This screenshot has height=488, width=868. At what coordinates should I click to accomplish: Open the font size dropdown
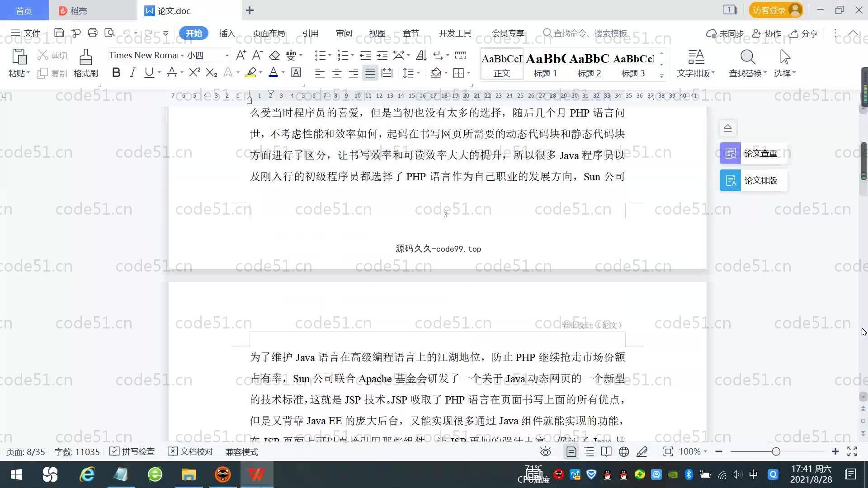(227, 55)
